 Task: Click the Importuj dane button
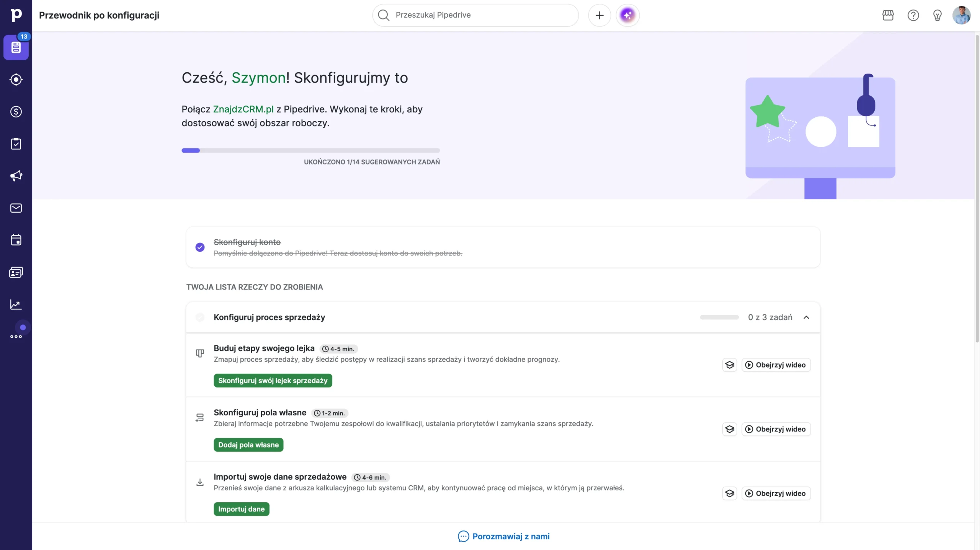[242, 509]
